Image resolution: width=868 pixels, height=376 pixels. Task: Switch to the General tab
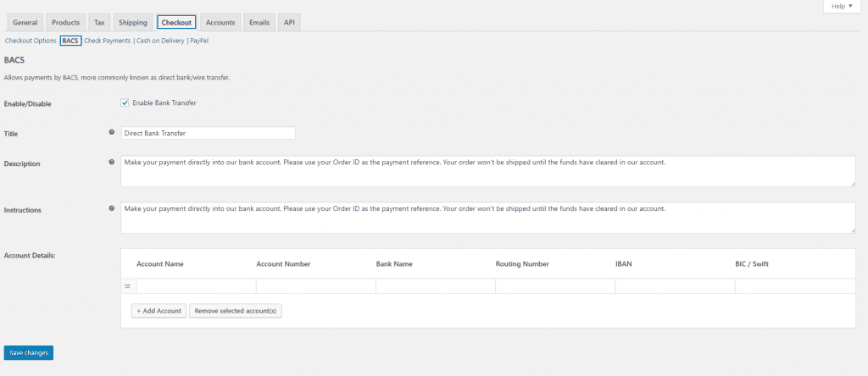click(x=25, y=22)
